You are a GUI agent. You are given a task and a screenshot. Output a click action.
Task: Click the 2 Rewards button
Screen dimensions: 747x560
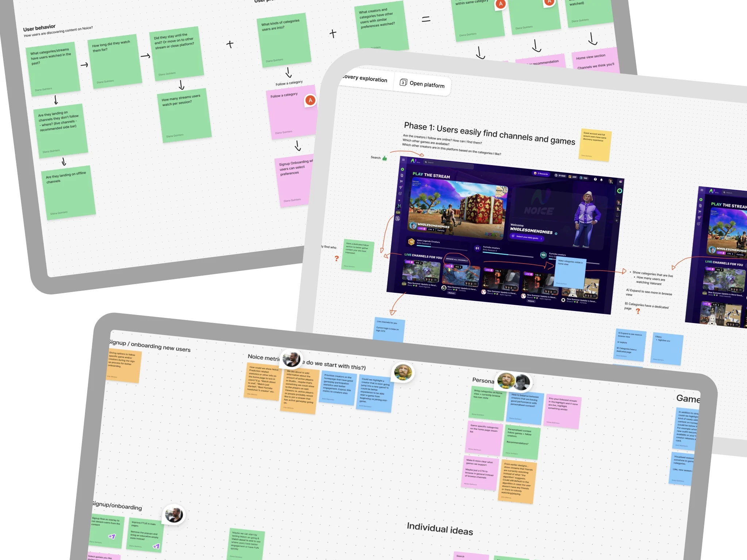541,174
